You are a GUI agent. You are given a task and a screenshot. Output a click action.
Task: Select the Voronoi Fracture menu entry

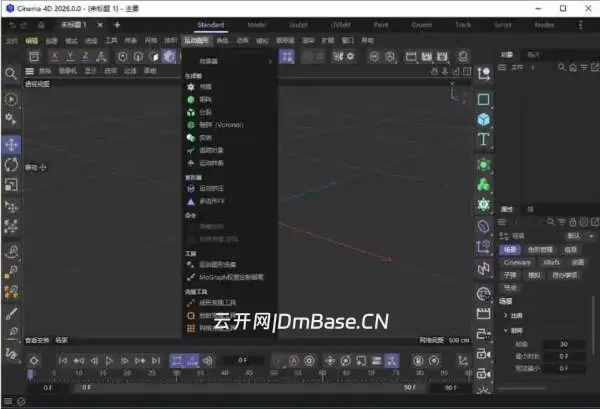pyautogui.click(x=221, y=125)
